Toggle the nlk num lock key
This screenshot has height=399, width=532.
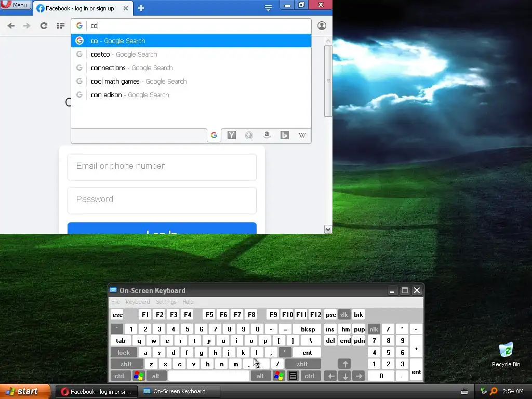pos(374,329)
